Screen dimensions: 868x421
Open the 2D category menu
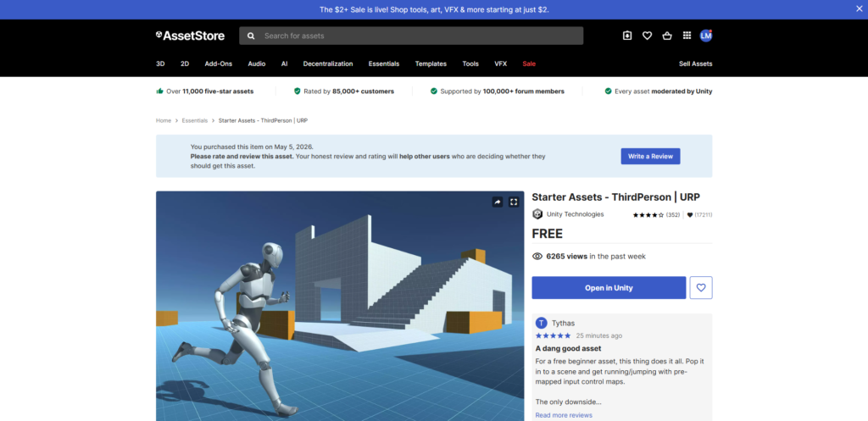point(185,64)
